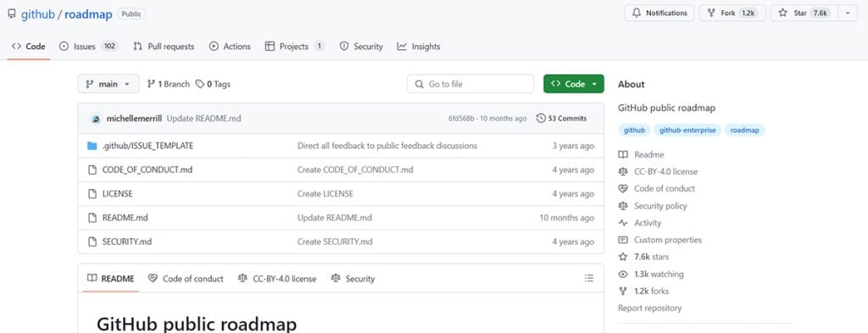Click the roadmap topic tag
This screenshot has width=868, height=333.
[x=744, y=130]
